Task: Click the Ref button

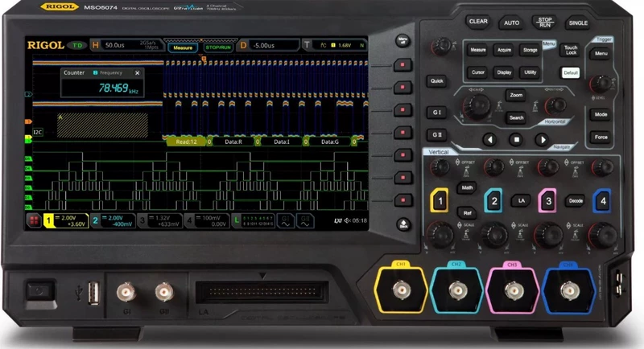Action: [x=467, y=213]
